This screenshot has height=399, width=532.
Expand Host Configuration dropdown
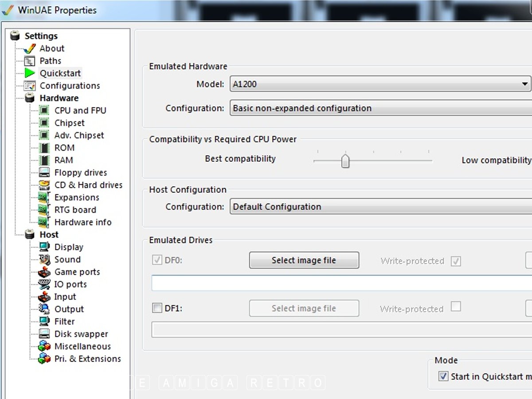pyautogui.click(x=379, y=207)
